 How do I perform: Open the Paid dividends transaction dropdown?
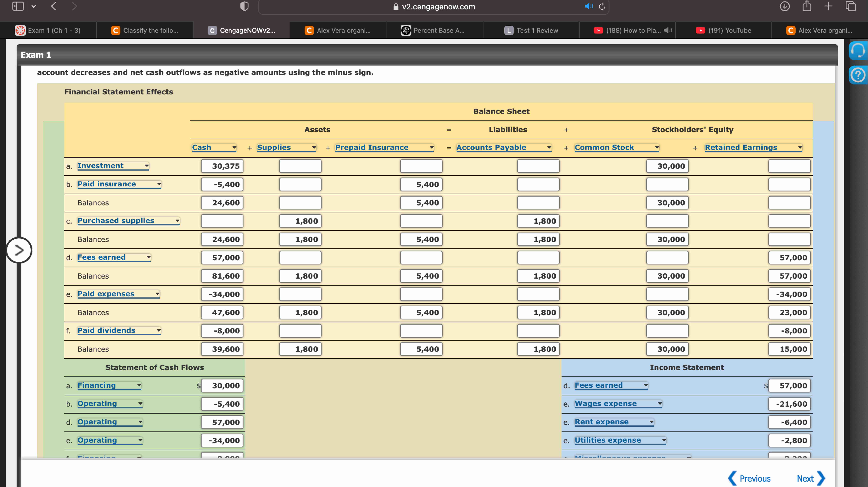pyautogui.click(x=119, y=331)
